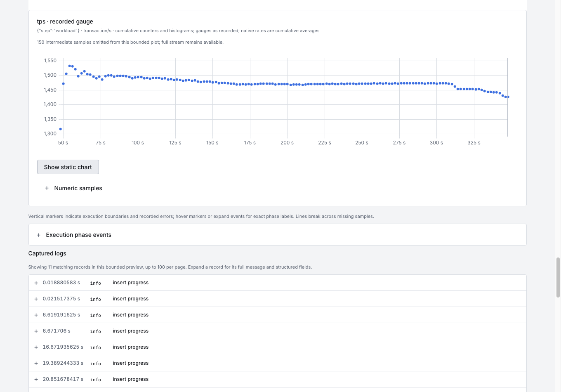Expand the Numeric samples section
Image resolution: width=561 pixels, height=392 pixels.
pos(73,188)
